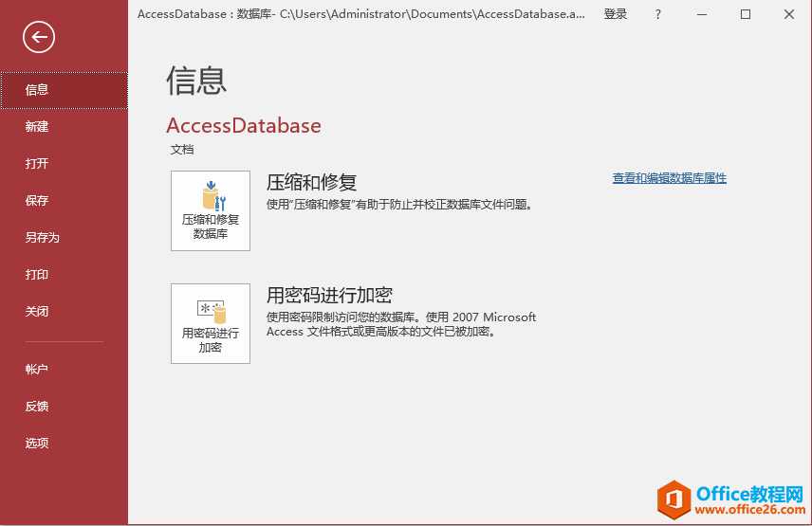Click the title bar showing the AccessDatabase path
The width and height of the screenshot is (812, 526).
click(x=360, y=14)
